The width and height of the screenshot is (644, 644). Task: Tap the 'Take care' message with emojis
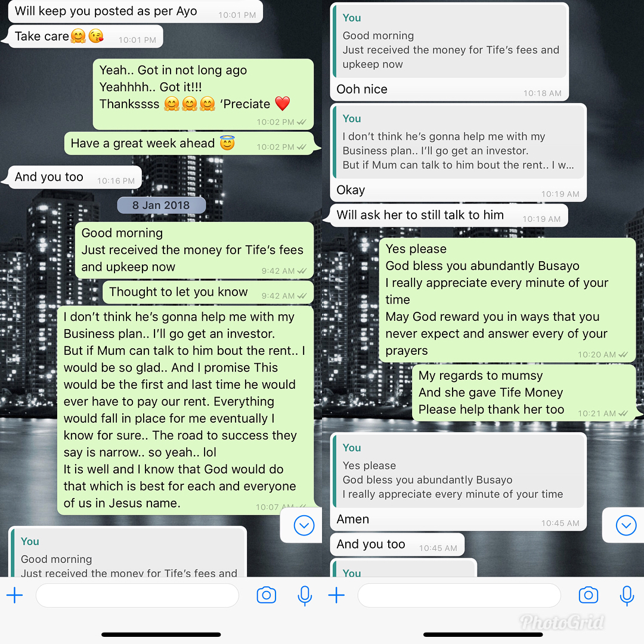click(x=85, y=36)
